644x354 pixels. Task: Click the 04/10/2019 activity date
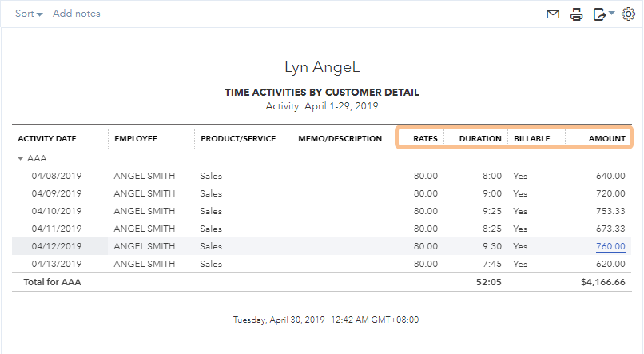pyautogui.click(x=56, y=211)
